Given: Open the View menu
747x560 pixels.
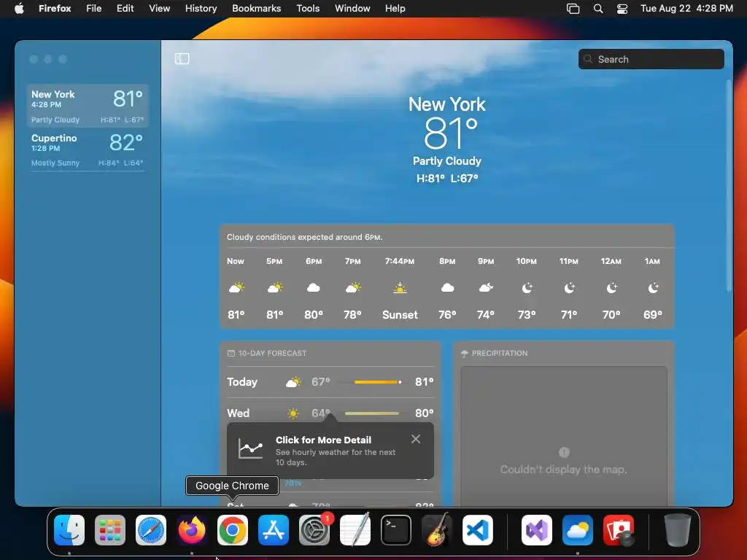Looking at the screenshot, I should tap(160, 9).
